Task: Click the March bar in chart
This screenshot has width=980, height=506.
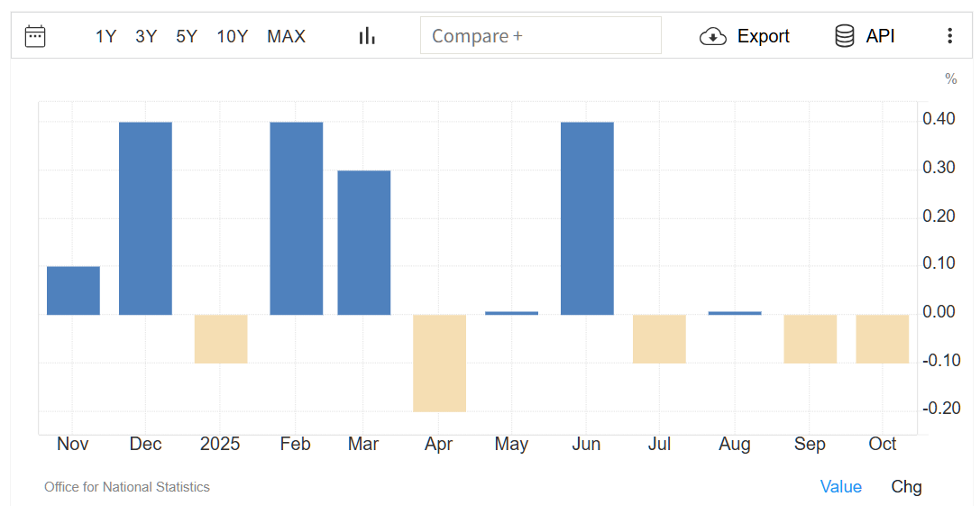Action: pos(364,242)
